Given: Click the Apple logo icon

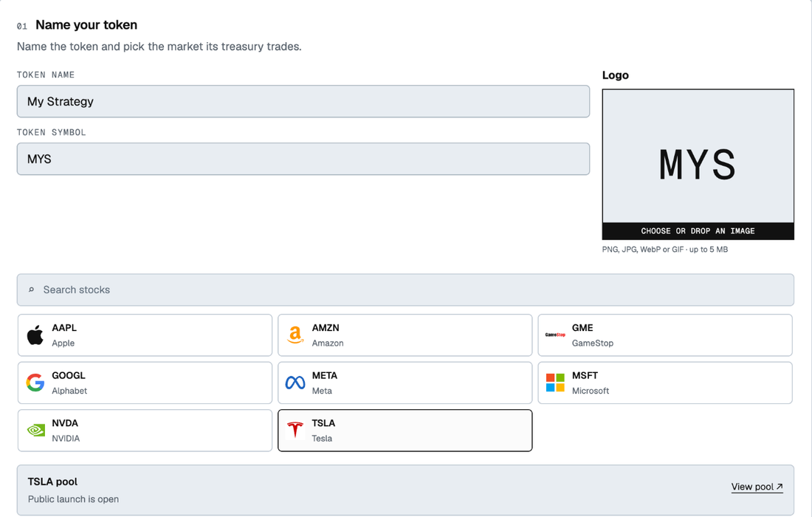Looking at the screenshot, I should point(35,335).
